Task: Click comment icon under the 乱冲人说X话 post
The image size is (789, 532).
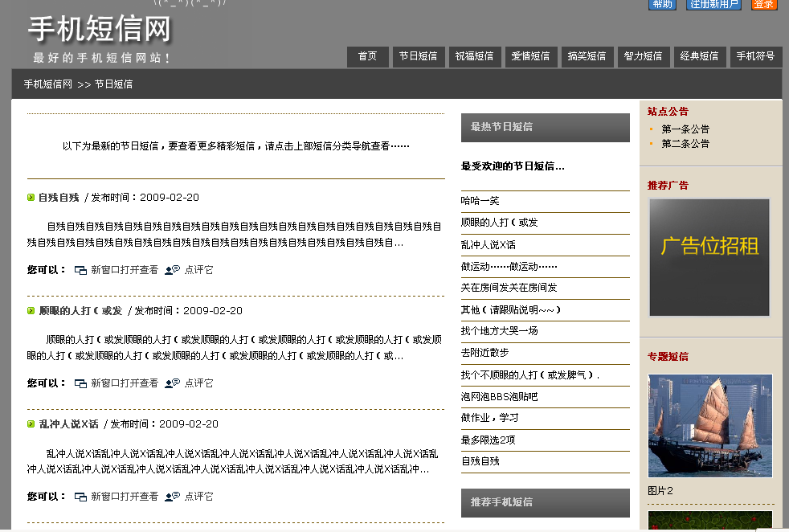Action: click(x=173, y=497)
